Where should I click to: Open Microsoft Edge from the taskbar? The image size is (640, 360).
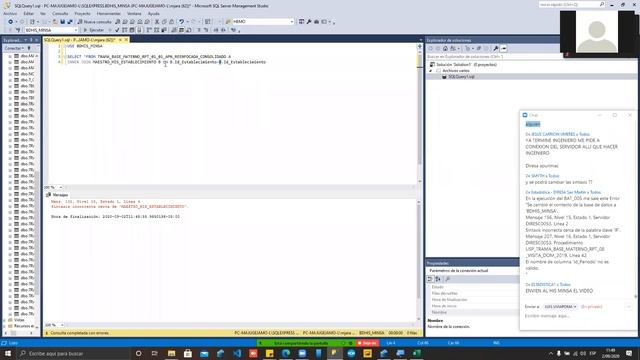[286, 353]
